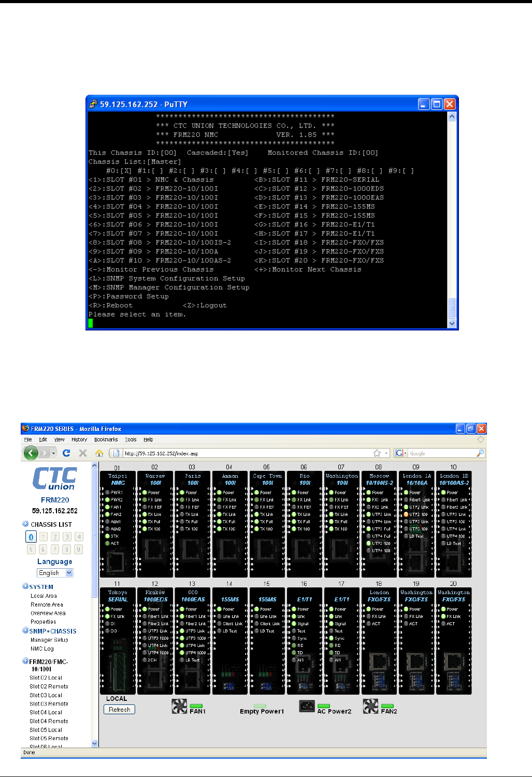Click the bookmark star in address bar
This screenshot has width=532, height=777.
(377, 453)
